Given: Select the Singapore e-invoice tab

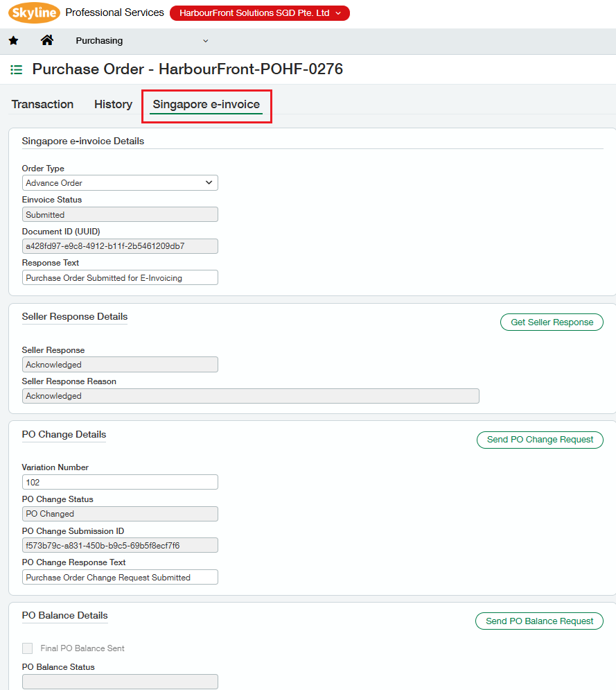Looking at the screenshot, I should pos(206,104).
